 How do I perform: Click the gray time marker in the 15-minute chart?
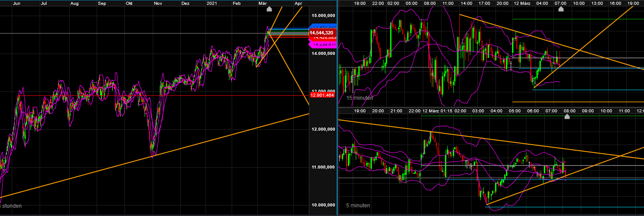click(x=561, y=9)
